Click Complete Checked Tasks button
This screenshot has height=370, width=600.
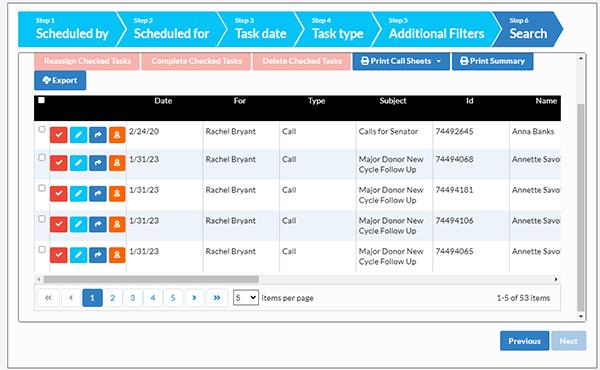(196, 61)
